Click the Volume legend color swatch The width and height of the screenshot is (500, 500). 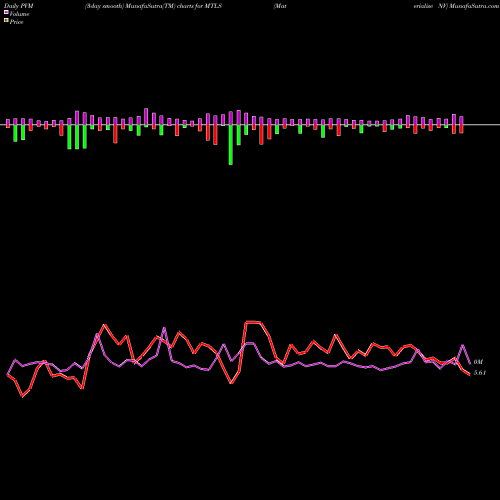[x=6, y=12]
